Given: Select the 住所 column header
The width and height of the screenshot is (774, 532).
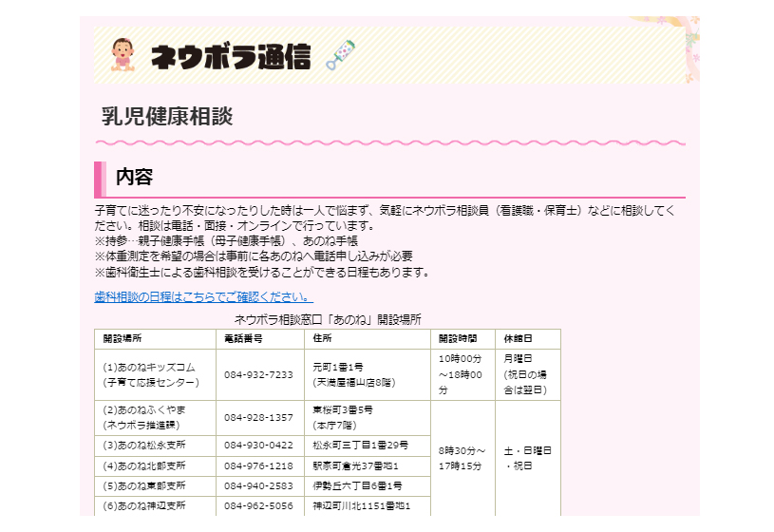Looking at the screenshot, I should (x=322, y=338).
